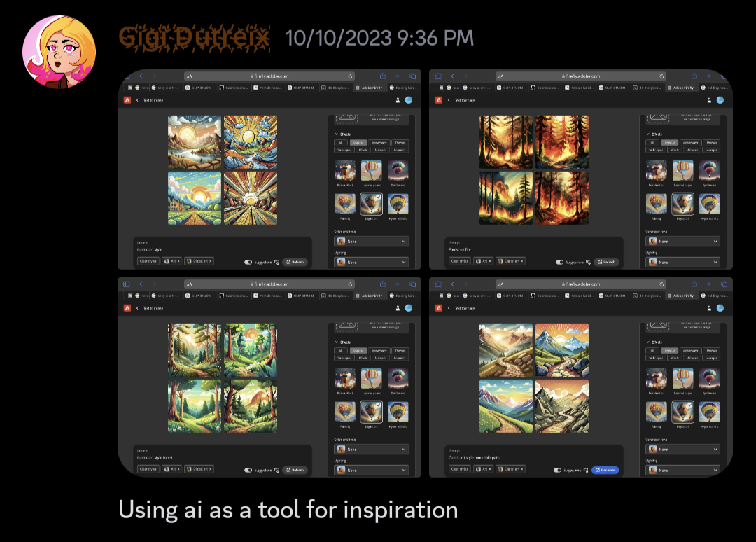Viewport: 756px width, 542px height.
Task: Click reload icon in 'mountain path' address bar
Action: pyautogui.click(x=661, y=284)
